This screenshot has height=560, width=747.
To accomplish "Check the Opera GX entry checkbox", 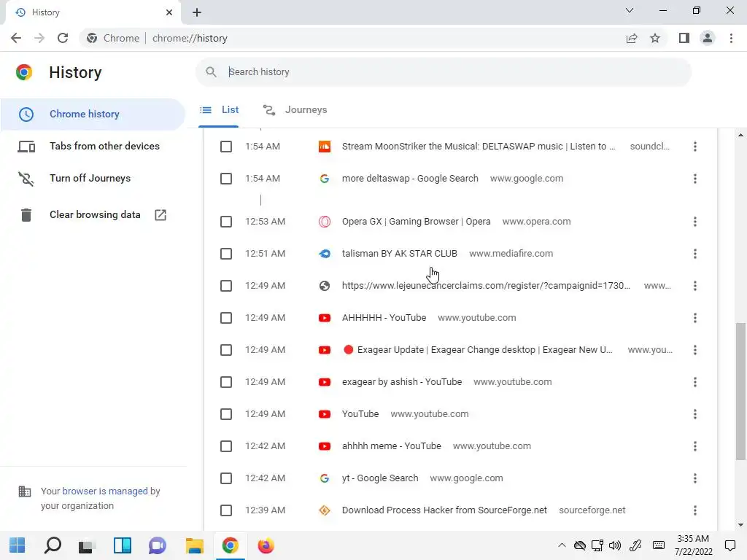I will 226,222.
